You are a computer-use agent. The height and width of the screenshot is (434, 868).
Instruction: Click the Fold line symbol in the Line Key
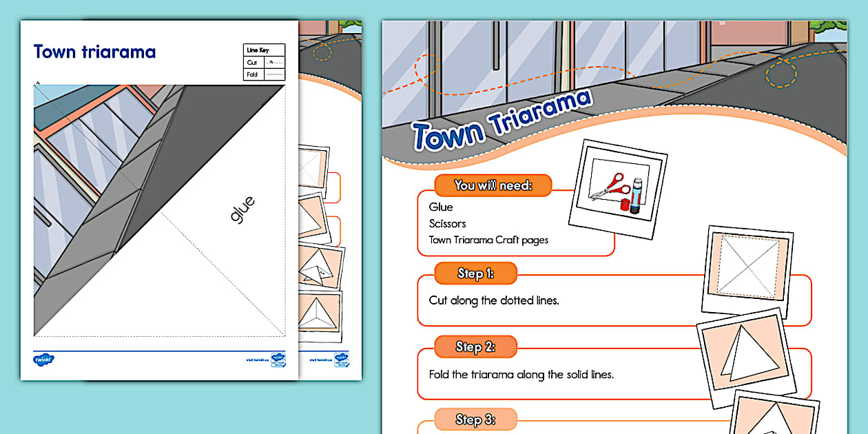[x=274, y=74]
